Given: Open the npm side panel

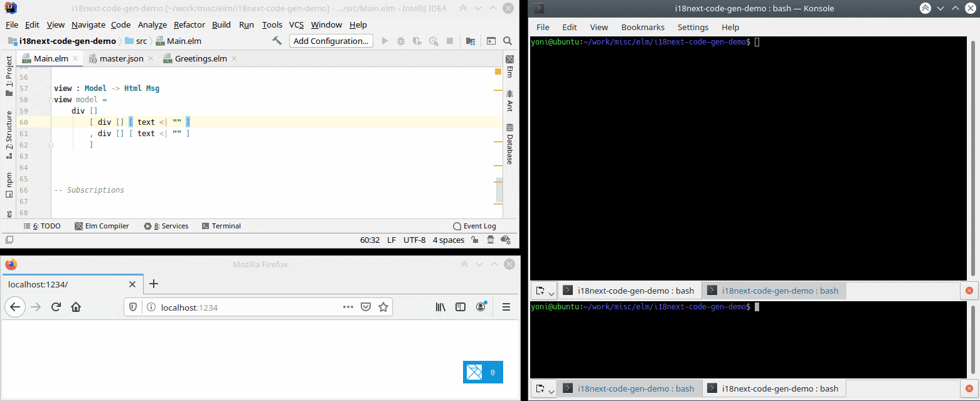Looking at the screenshot, I should pos(9,186).
